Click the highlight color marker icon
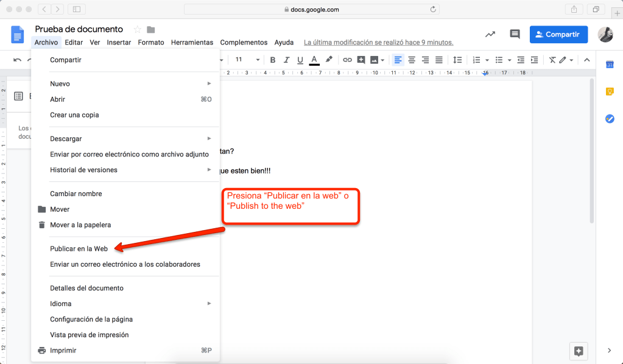 [x=329, y=60]
